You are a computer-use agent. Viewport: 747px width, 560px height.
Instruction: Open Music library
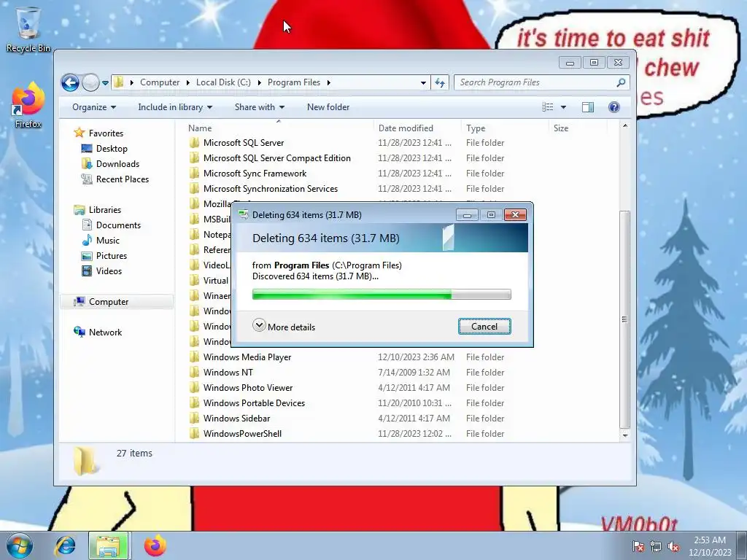(108, 241)
